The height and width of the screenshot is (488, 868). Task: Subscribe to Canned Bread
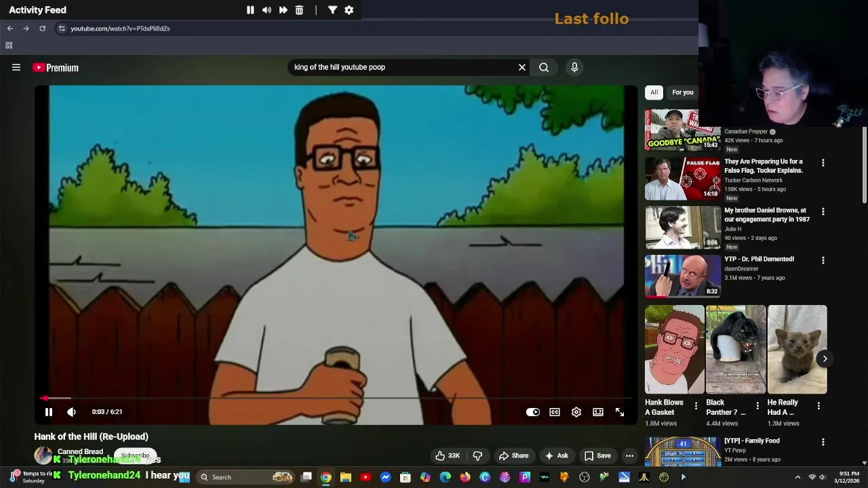click(x=135, y=455)
